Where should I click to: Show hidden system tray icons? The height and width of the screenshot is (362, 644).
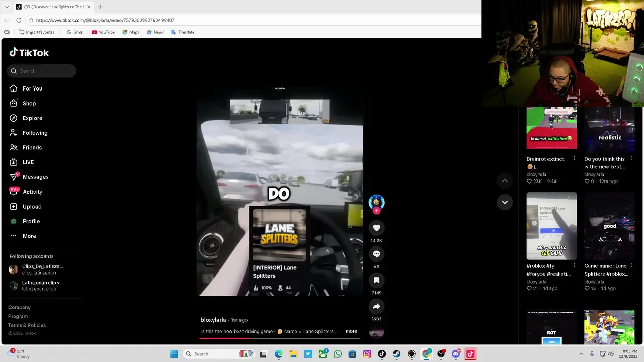[x=581, y=354]
